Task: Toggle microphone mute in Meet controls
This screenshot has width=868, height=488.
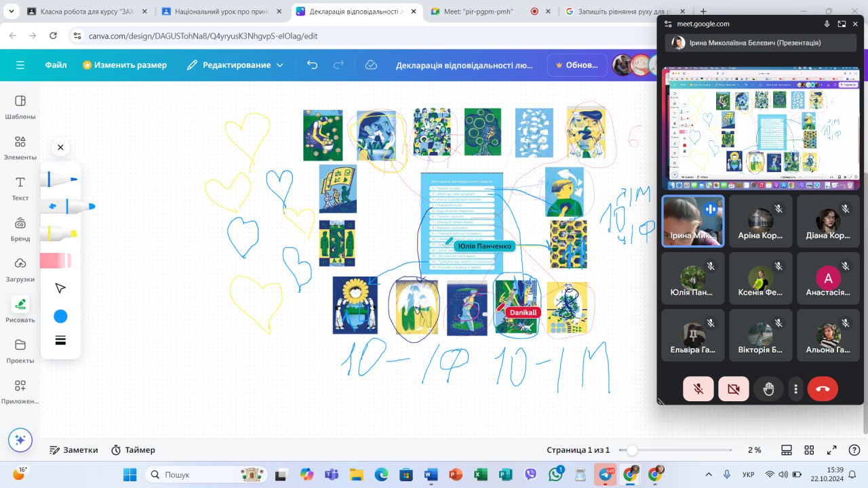Action: [698, 389]
